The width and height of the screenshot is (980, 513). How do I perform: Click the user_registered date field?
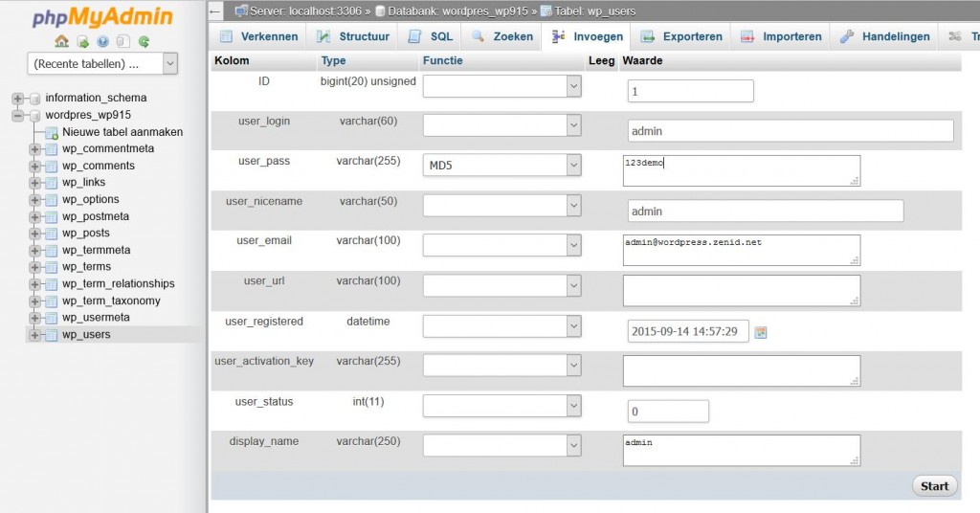point(688,331)
